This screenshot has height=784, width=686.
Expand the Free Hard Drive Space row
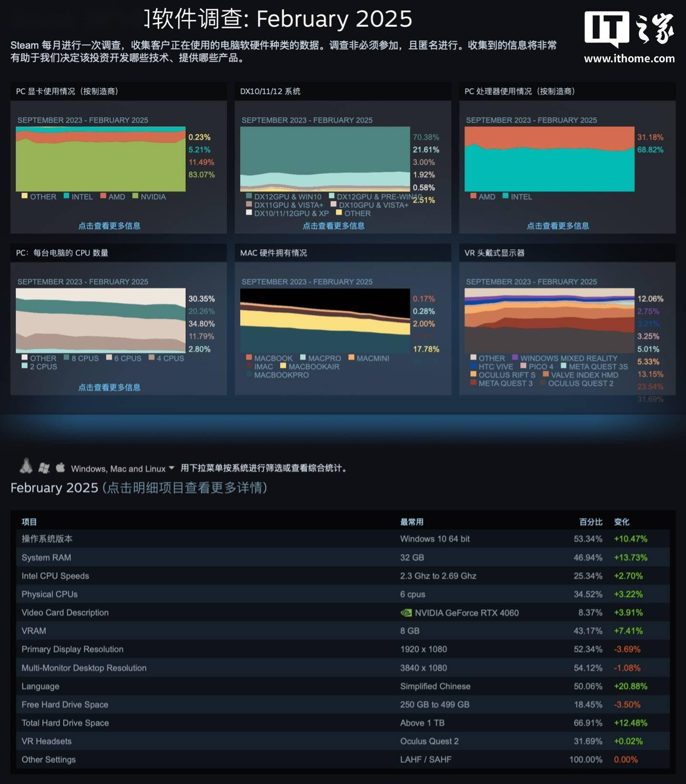(x=343, y=704)
